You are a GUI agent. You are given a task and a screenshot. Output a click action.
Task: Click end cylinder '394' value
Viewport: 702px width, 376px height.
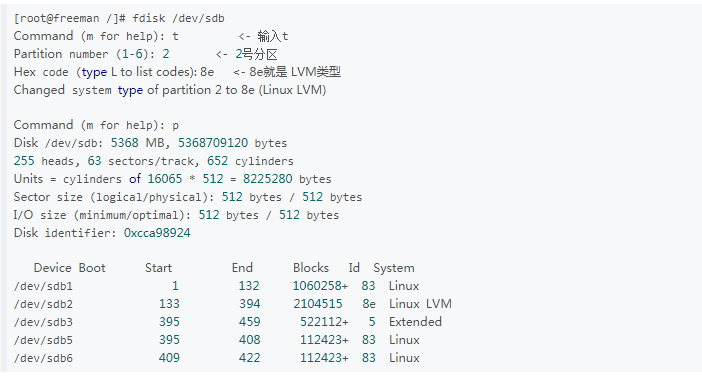(249, 303)
